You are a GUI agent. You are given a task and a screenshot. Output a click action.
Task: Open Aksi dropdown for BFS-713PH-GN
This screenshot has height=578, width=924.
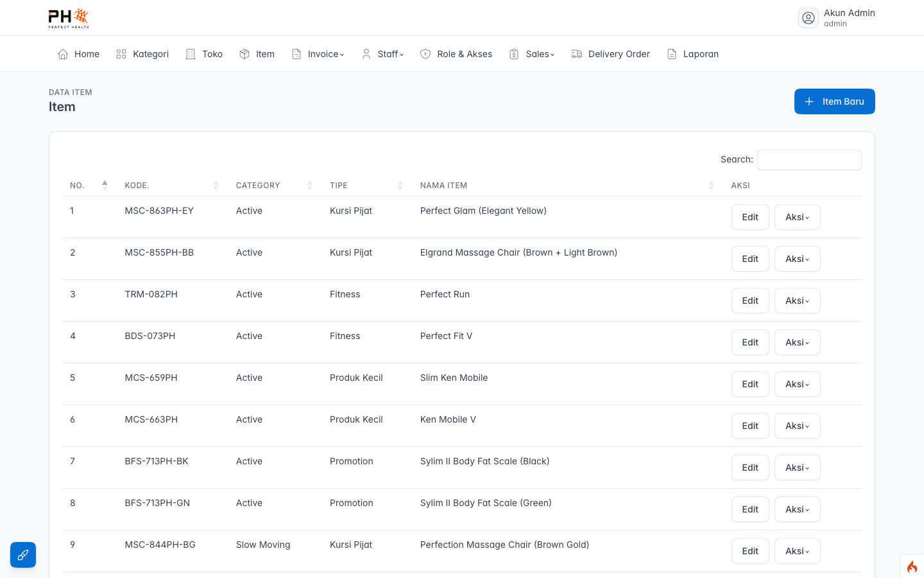(798, 509)
